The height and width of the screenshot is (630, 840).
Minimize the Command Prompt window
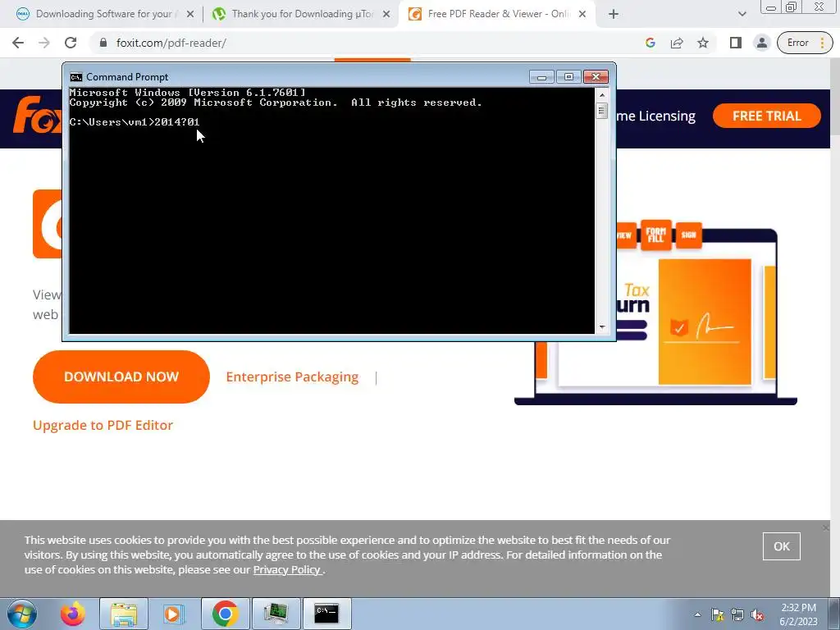click(541, 77)
